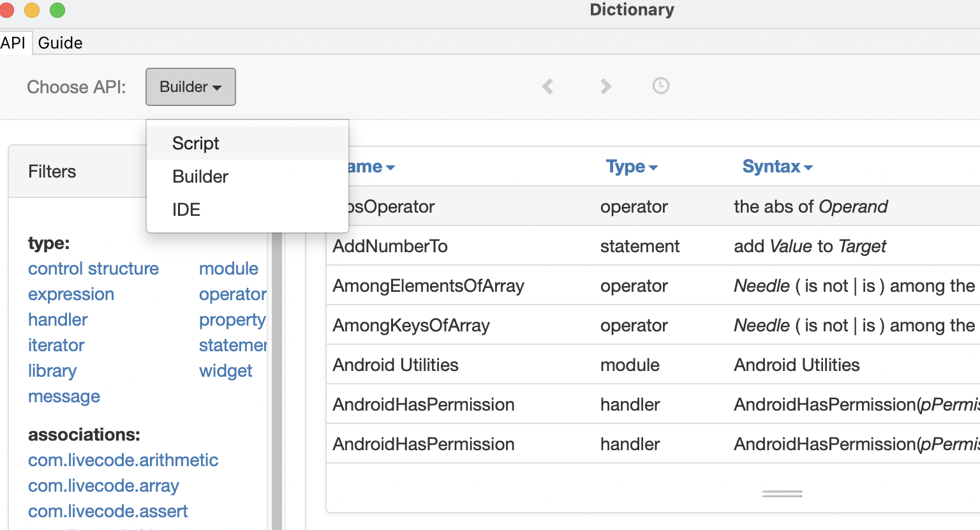Go back with the left chevron icon
The image size is (980, 530).
pos(547,86)
